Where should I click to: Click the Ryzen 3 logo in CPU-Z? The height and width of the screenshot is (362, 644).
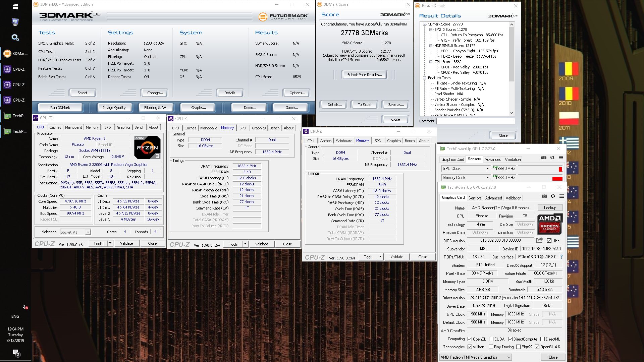[147, 147]
